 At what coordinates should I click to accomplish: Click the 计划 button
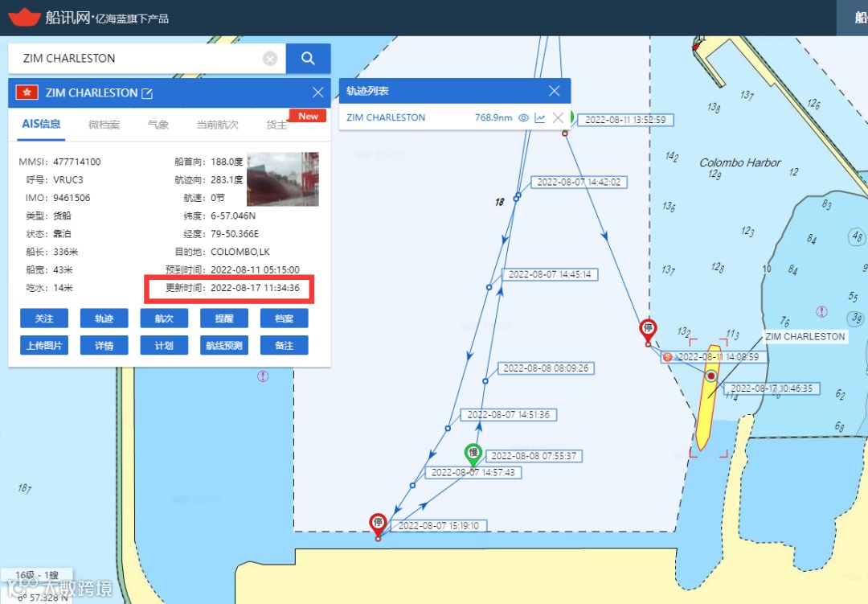pos(164,345)
